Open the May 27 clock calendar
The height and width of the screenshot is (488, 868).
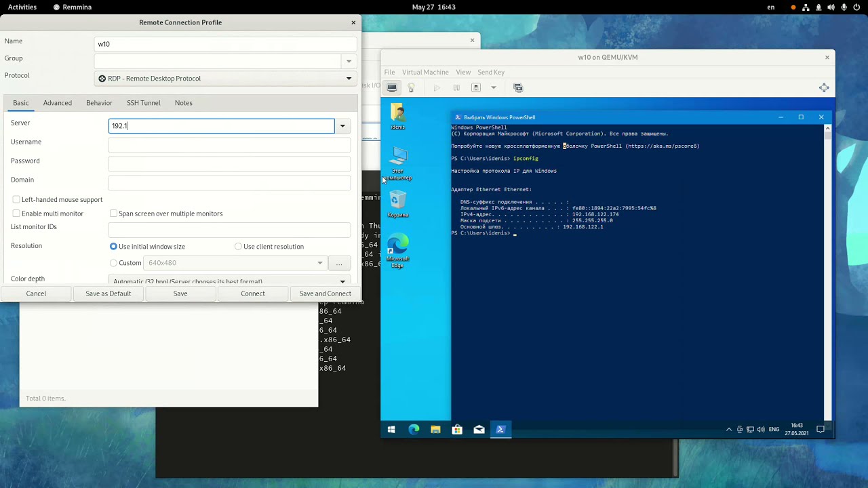click(434, 7)
